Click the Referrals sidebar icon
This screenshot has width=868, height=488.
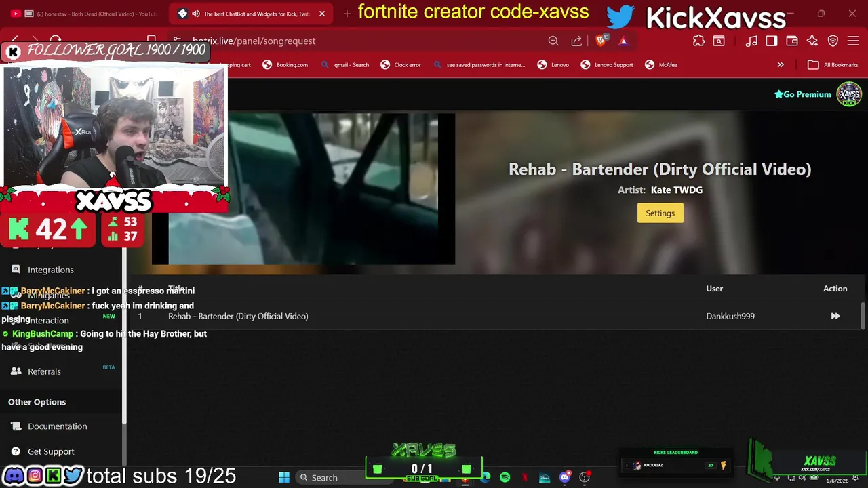pyautogui.click(x=16, y=371)
